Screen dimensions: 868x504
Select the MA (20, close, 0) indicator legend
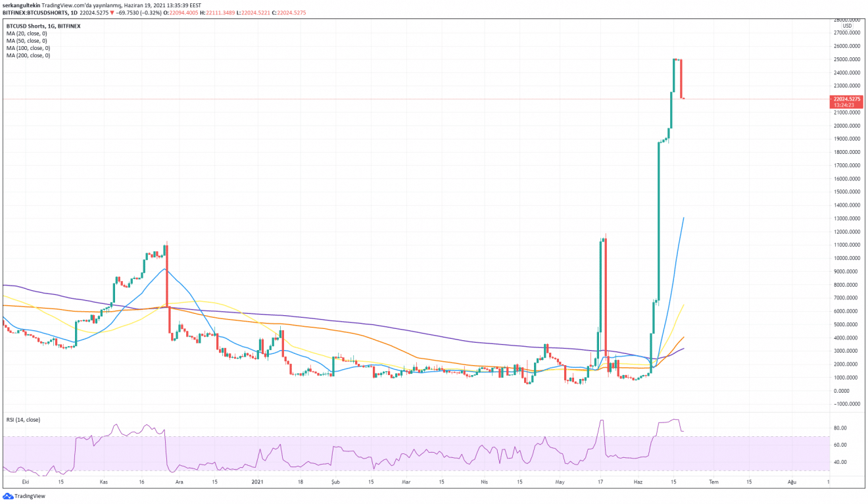point(28,34)
